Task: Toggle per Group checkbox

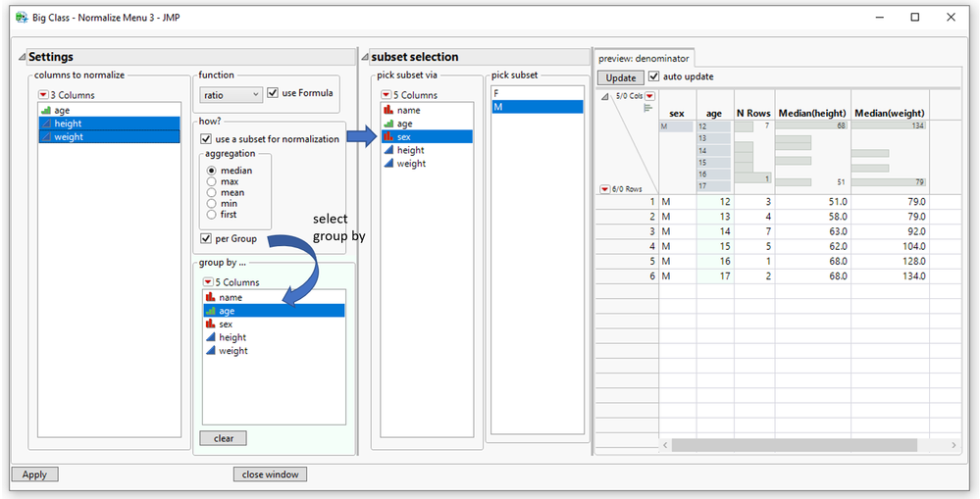Action: pos(206,238)
